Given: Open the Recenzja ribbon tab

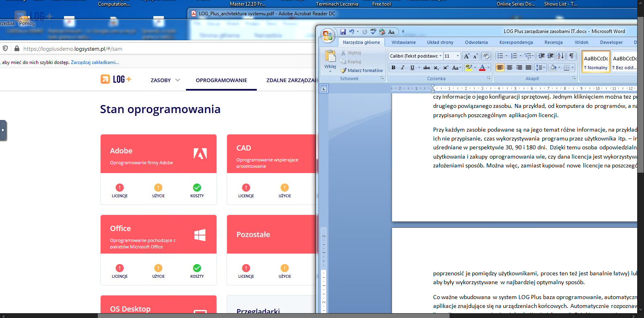Looking at the screenshot, I should (x=553, y=42).
